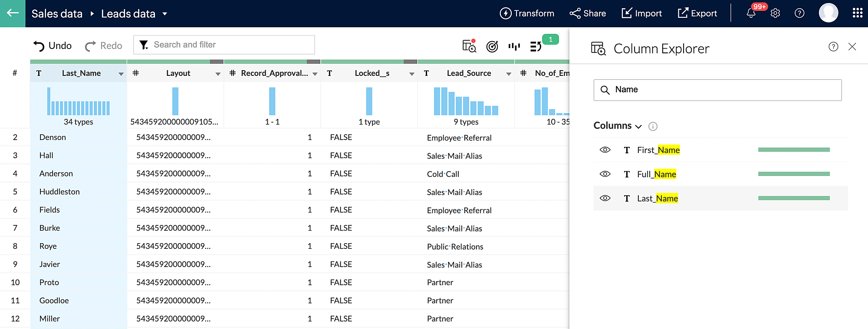Open the Transform menu

pyautogui.click(x=527, y=13)
